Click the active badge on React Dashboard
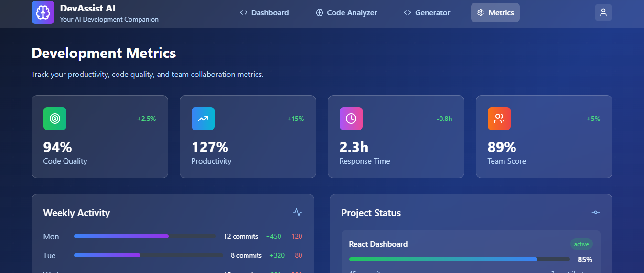 click(x=581, y=244)
